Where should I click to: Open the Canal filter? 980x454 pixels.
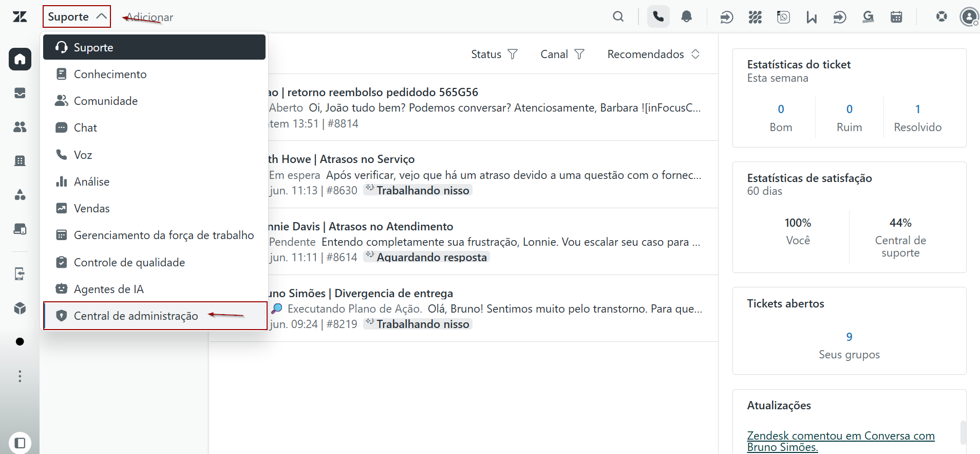pyautogui.click(x=562, y=54)
